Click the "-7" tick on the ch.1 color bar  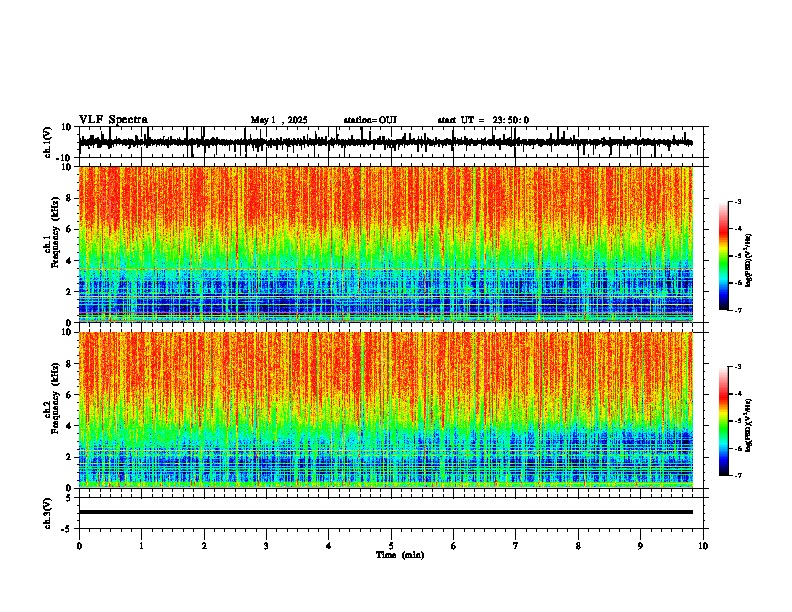737,310
